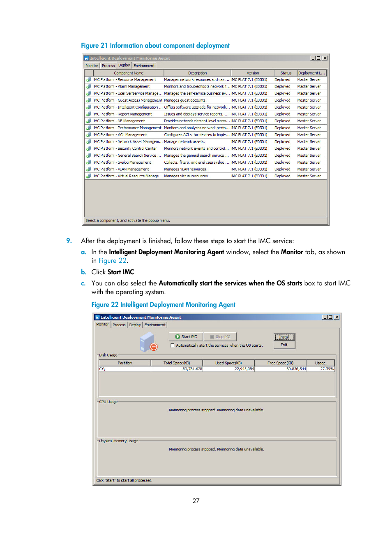Click the icon beside Alarm Management row
Screen dimensions: 392x533
[89, 86]
